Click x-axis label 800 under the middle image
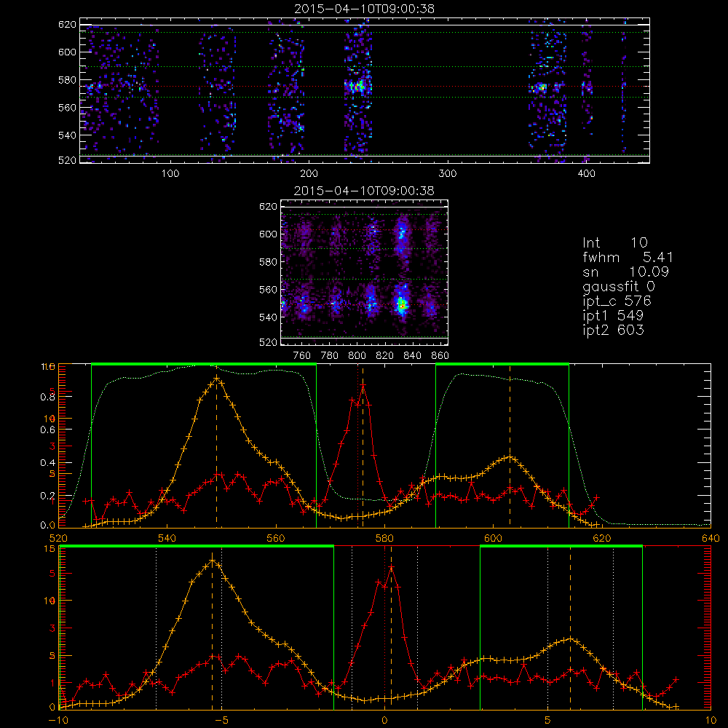Viewport: 728px width, 728px height. click(357, 356)
